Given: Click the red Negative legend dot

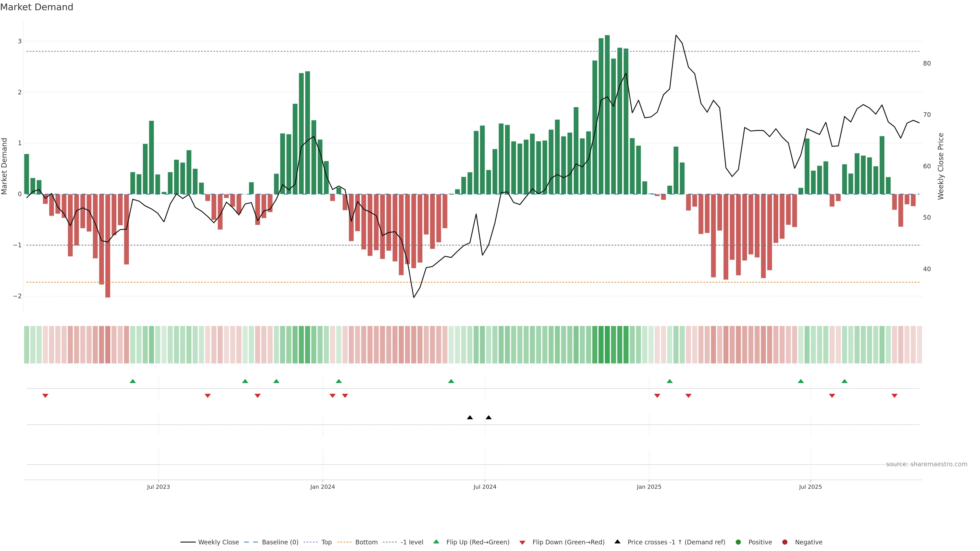Looking at the screenshot, I should [785, 542].
